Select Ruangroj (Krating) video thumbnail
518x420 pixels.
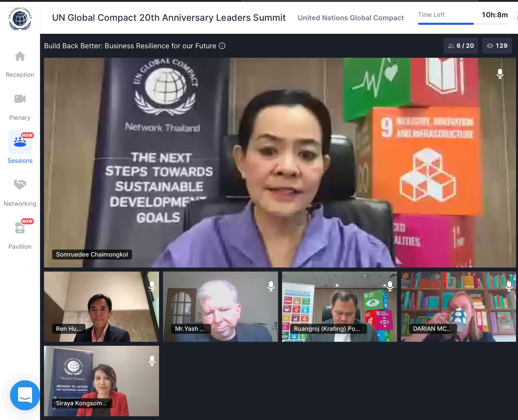pos(339,306)
